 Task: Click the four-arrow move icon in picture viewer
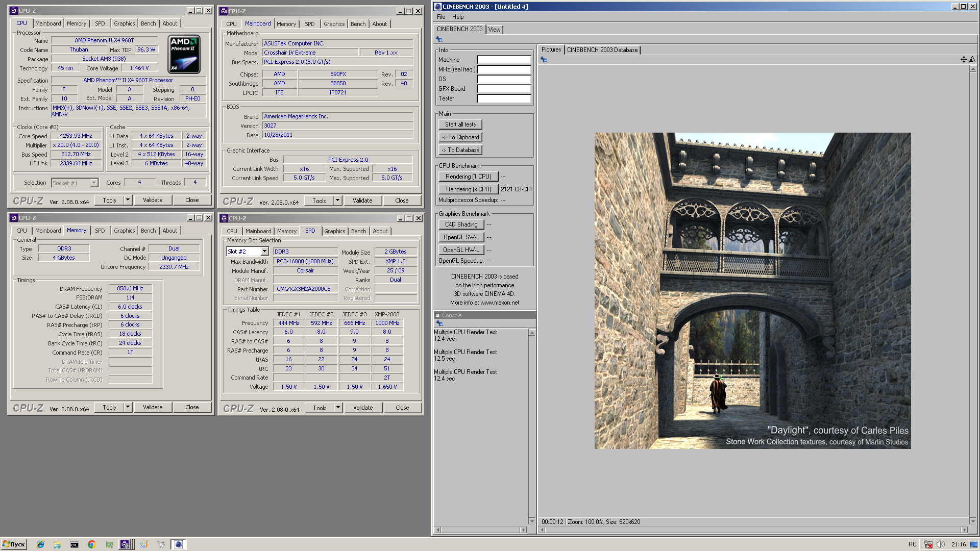click(x=964, y=60)
